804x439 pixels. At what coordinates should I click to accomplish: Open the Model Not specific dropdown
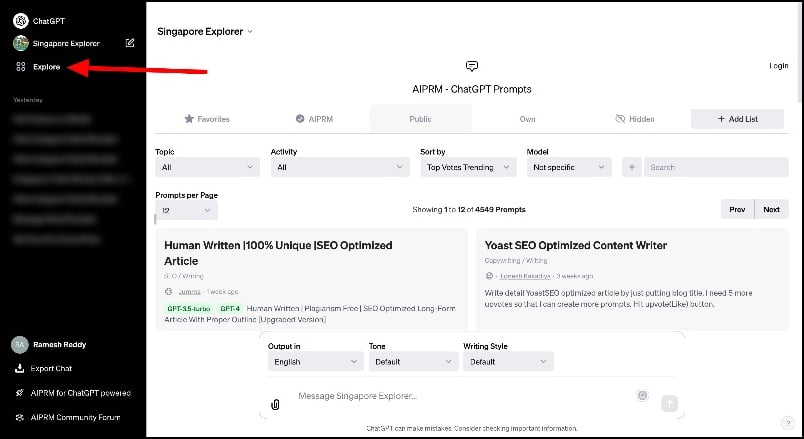[x=569, y=167]
